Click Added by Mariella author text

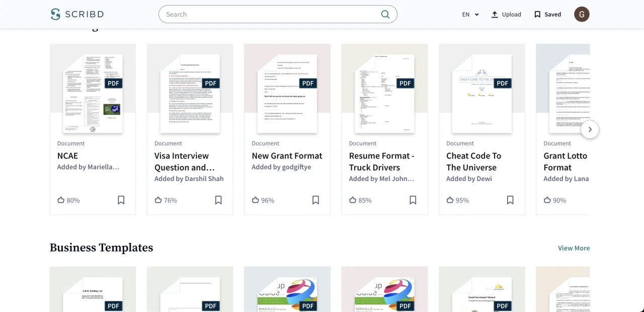point(89,167)
